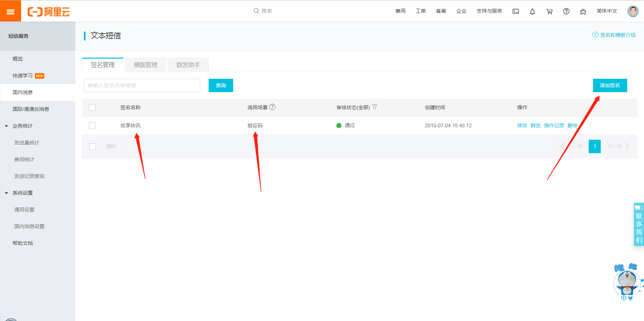The width and height of the screenshot is (644, 321).
Task: Open the 签名和模板介绍 link
Action: [x=618, y=35]
